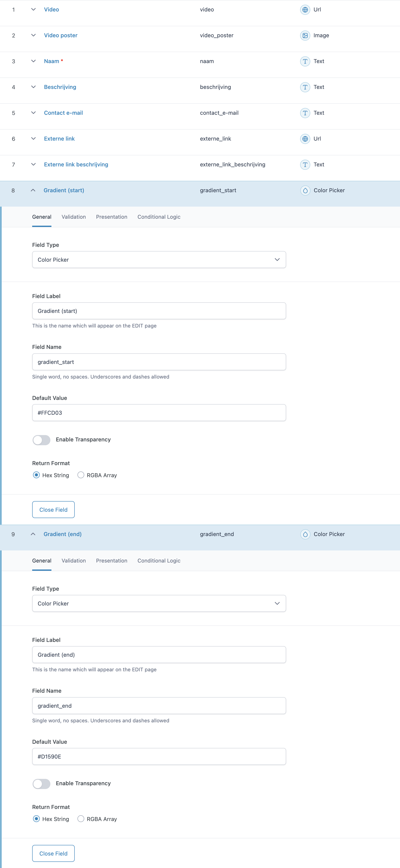Open the Externe link field label

59,138
